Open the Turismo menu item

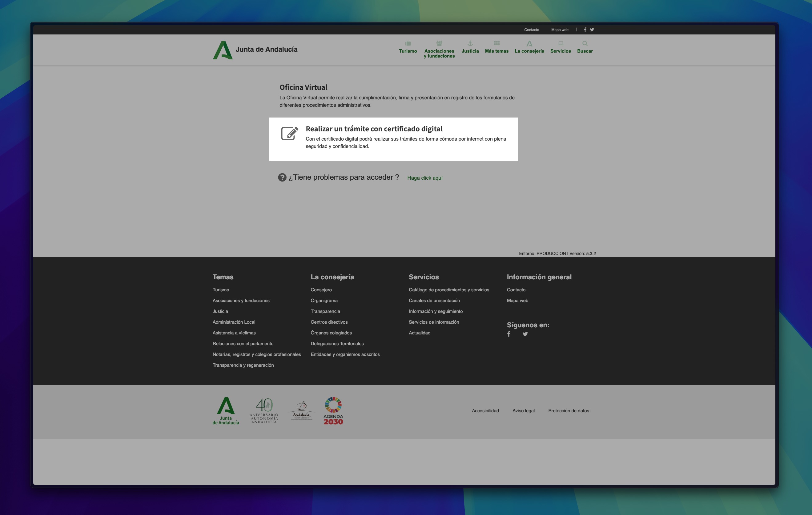(x=408, y=47)
